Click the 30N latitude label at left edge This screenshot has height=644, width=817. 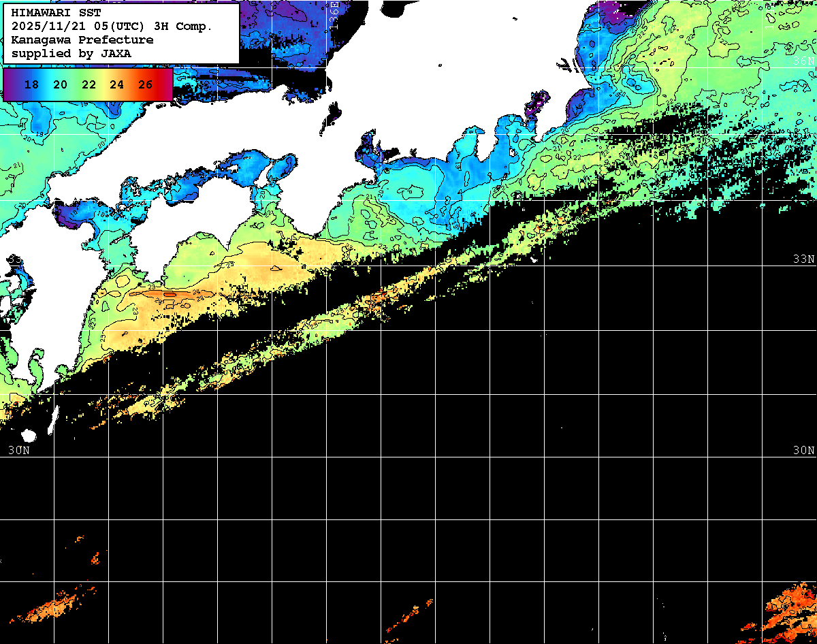point(19,451)
